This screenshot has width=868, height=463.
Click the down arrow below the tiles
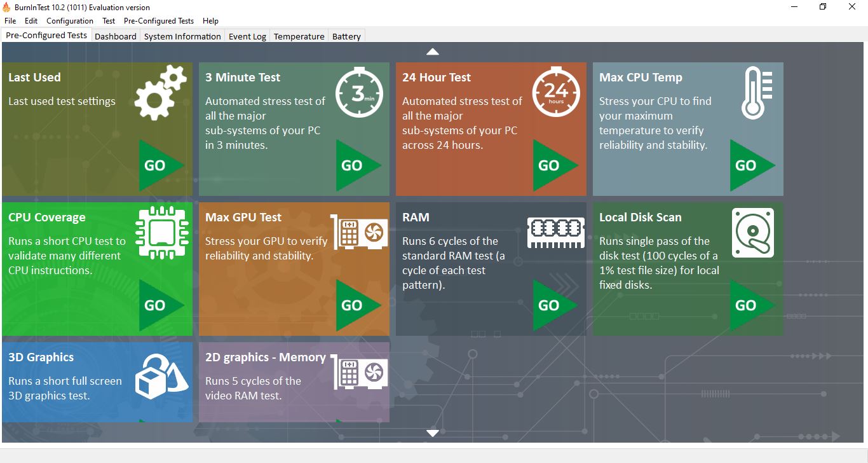(x=433, y=433)
